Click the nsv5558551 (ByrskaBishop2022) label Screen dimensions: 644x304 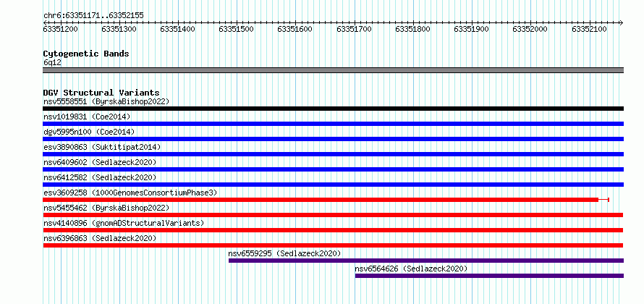106,101
